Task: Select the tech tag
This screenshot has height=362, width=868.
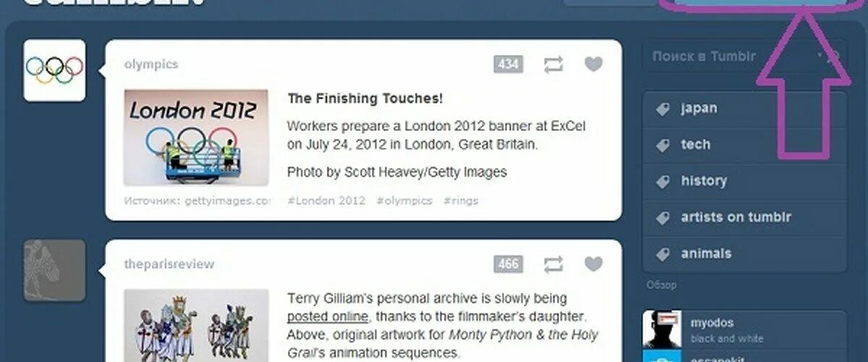Action: [744, 145]
